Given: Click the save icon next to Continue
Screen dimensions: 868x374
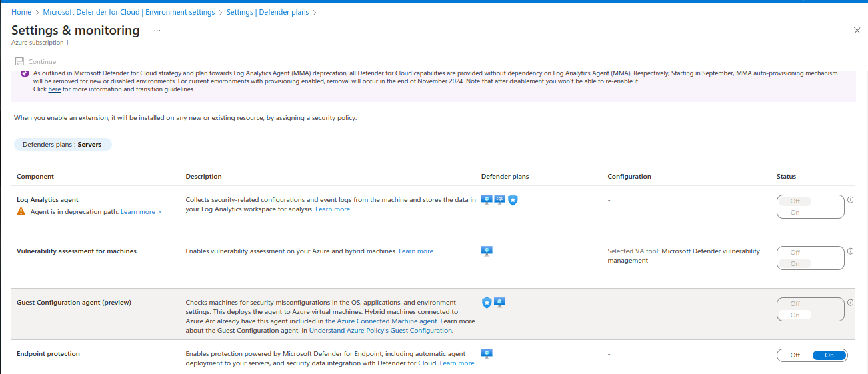Looking at the screenshot, I should click(x=19, y=61).
